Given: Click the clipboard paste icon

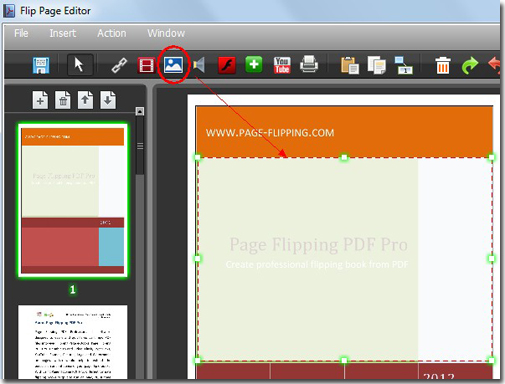Looking at the screenshot, I should click(x=349, y=65).
